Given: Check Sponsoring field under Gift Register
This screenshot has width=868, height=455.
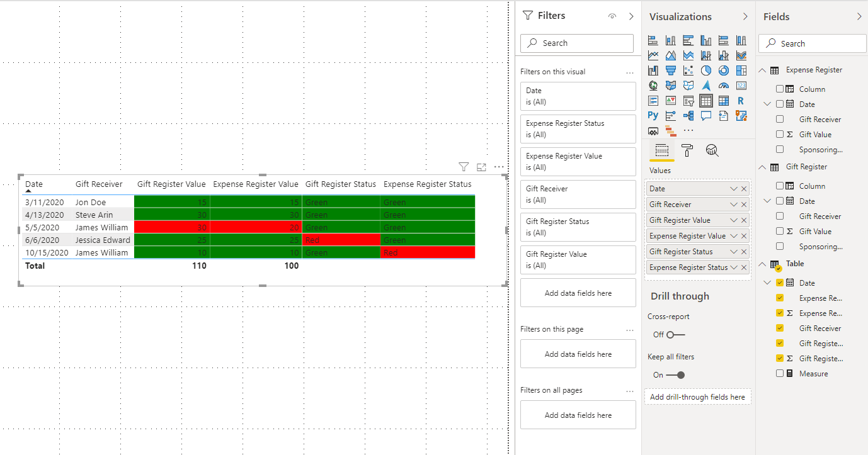Looking at the screenshot, I should (780, 247).
